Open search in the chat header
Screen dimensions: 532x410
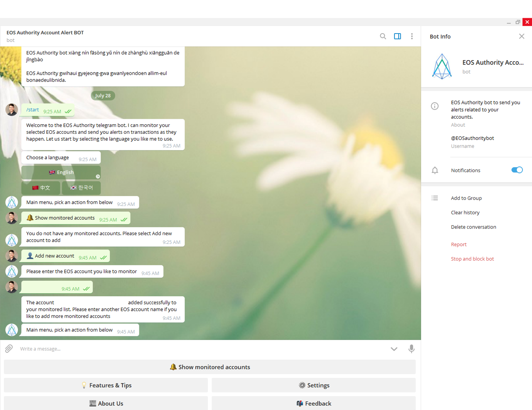pos(383,36)
